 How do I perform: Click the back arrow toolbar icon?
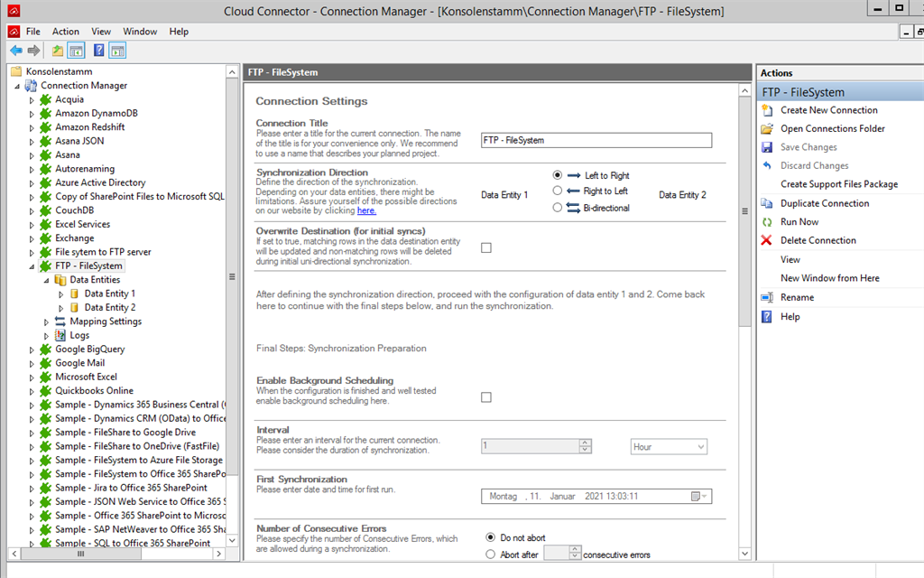(x=16, y=51)
